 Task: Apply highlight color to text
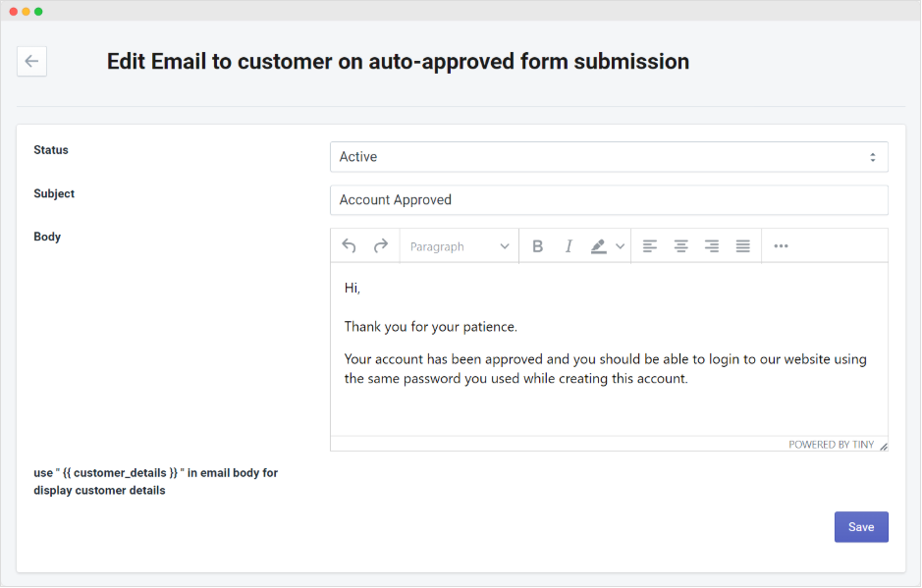click(x=599, y=246)
